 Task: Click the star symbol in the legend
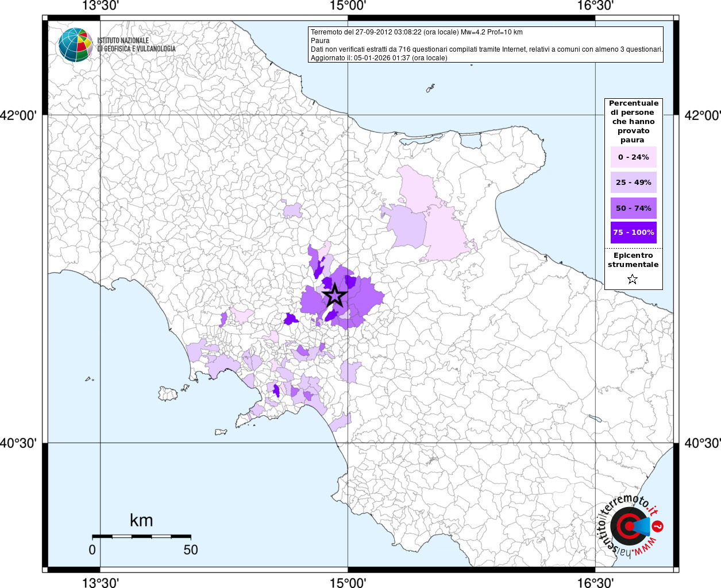[x=633, y=280]
